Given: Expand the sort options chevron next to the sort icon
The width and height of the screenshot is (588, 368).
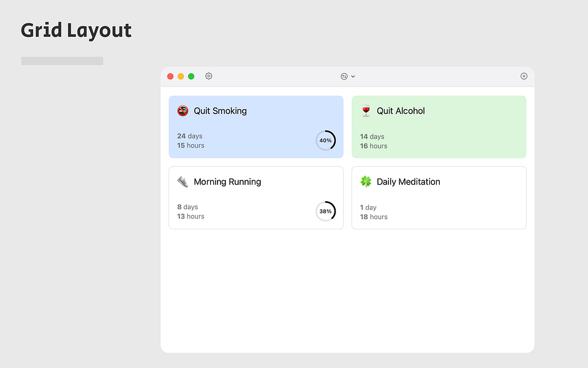Looking at the screenshot, I should pos(352,77).
